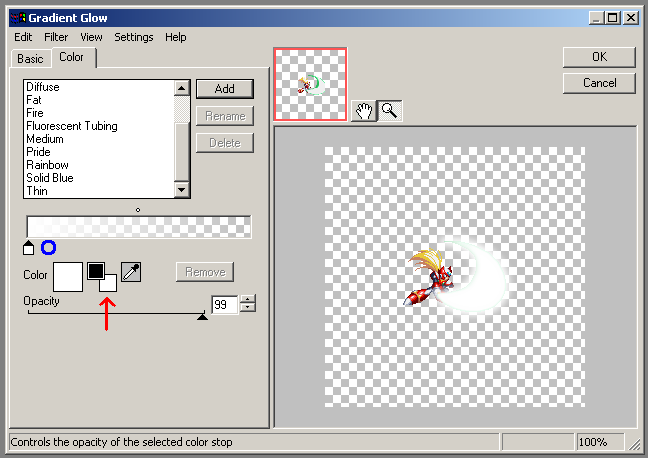Viewport: 648px width, 458px height.
Task: Click the gradient preview bar
Action: pos(138,227)
